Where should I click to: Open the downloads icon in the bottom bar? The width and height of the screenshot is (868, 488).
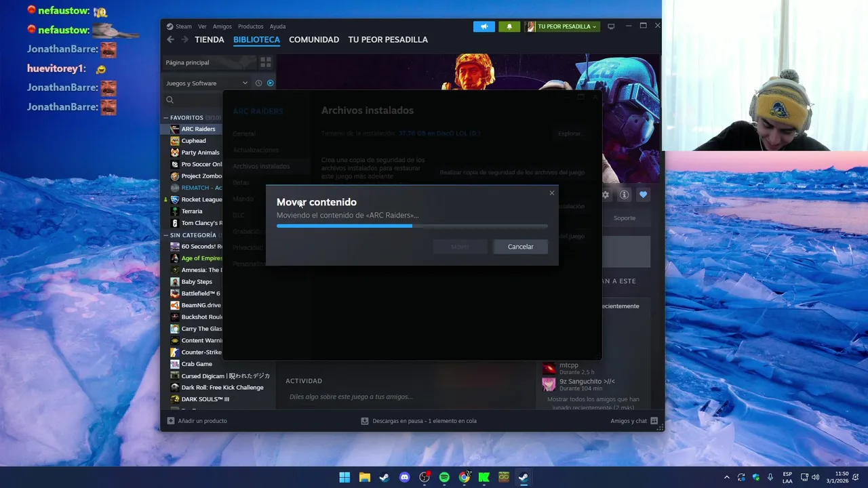365,421
